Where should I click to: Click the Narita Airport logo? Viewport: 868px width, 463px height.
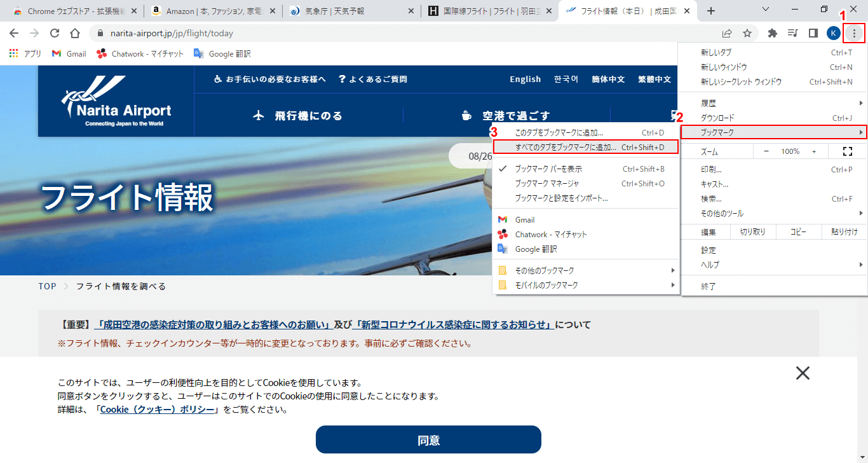(116, 101)
